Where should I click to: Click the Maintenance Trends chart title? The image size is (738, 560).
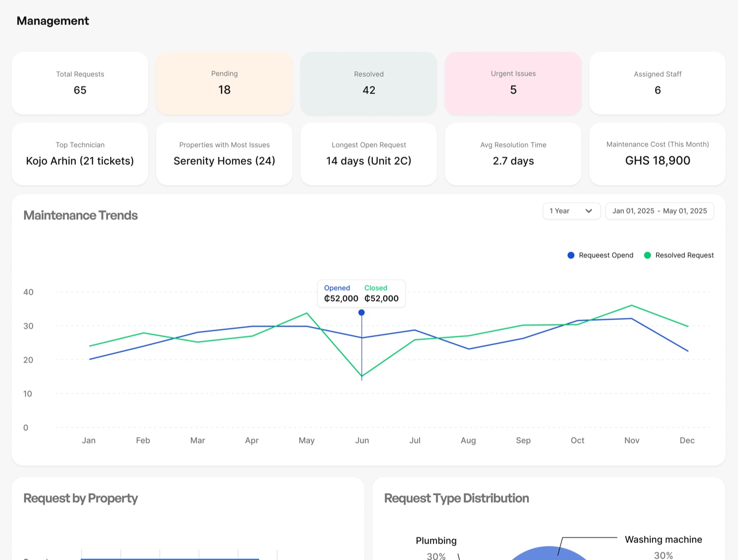[81, 215]
